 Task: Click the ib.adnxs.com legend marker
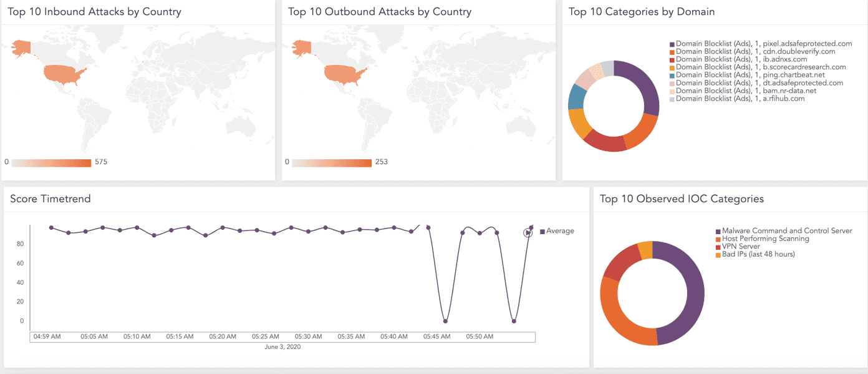(x=672, y=59)
